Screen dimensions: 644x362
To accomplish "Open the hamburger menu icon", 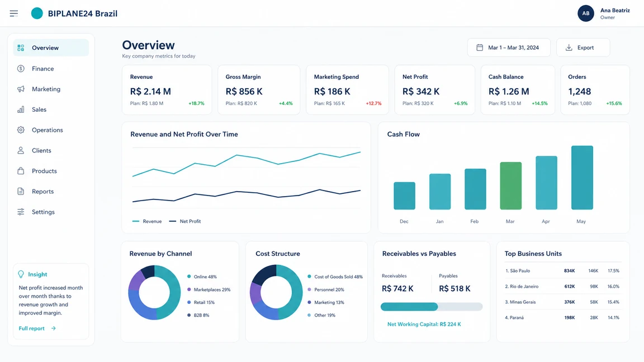I will 14,13.
